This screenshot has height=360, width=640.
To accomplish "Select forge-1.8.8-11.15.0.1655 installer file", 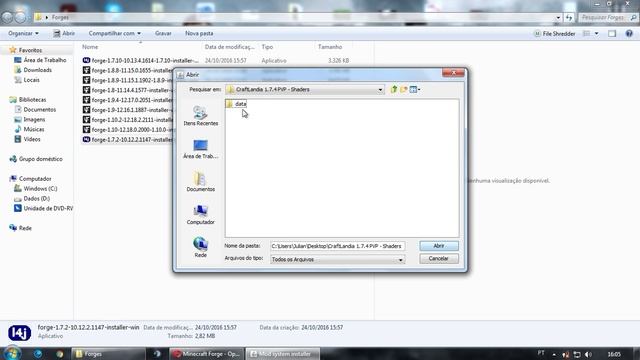I will (128, 70).
